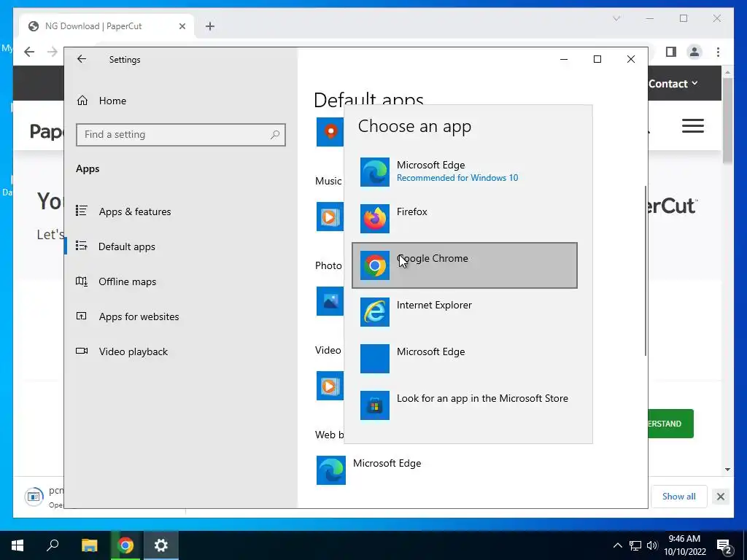This screenshot has width=747, height=560.
Task: Open a new Chrome tab
Action: pyautogui.click(x=210, y=26)
